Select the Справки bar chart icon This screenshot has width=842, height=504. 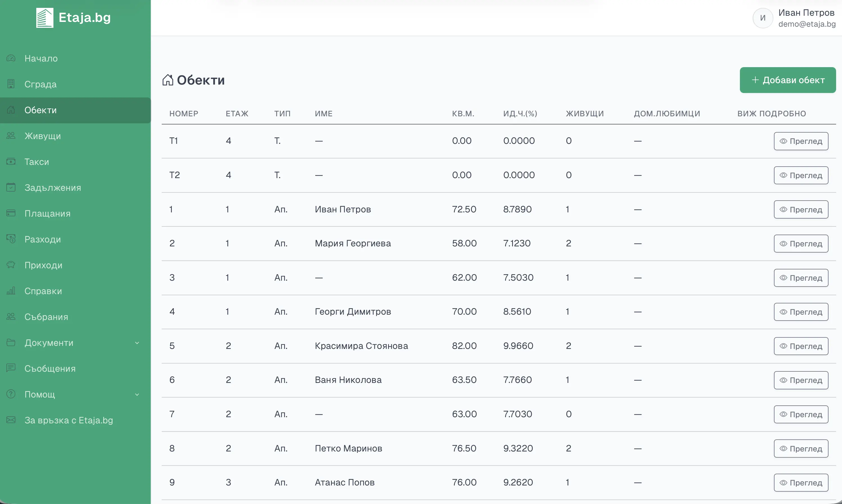11,291
